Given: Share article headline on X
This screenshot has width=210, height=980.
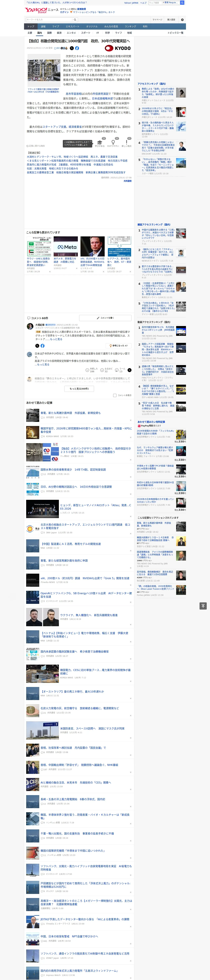Looking at the screenshot, I should click(71, 48).
